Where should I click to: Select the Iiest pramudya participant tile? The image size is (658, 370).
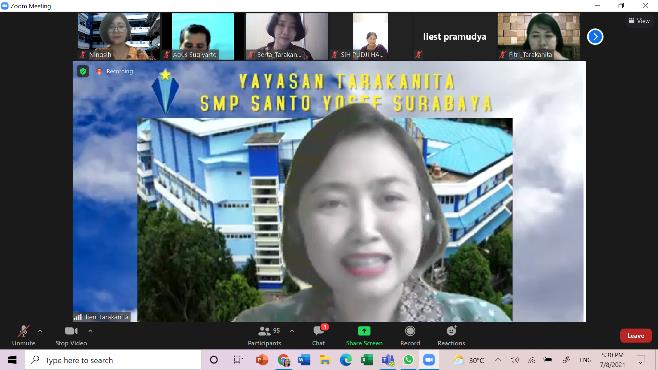[454, 36]
